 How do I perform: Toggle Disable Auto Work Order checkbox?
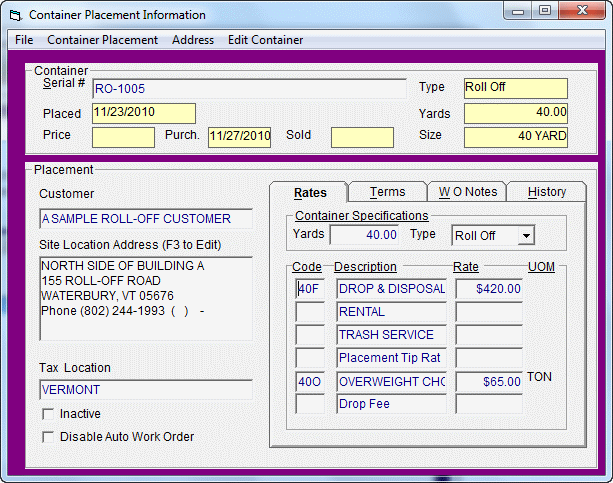coord(48,437)
